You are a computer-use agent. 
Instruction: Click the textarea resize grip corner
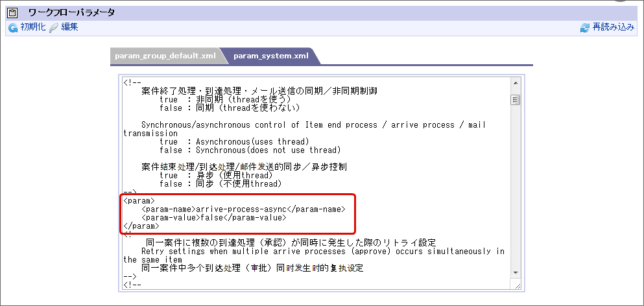tap(517, 285)
